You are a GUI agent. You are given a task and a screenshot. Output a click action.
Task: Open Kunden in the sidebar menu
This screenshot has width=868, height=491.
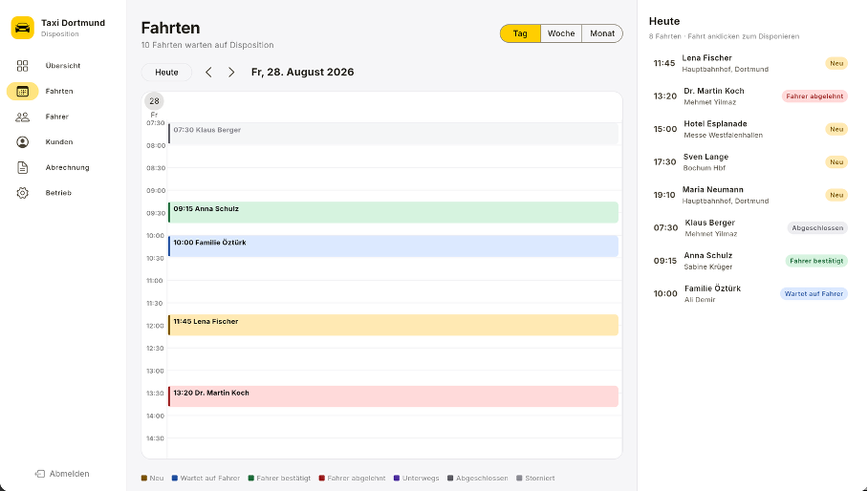[59, 142]
